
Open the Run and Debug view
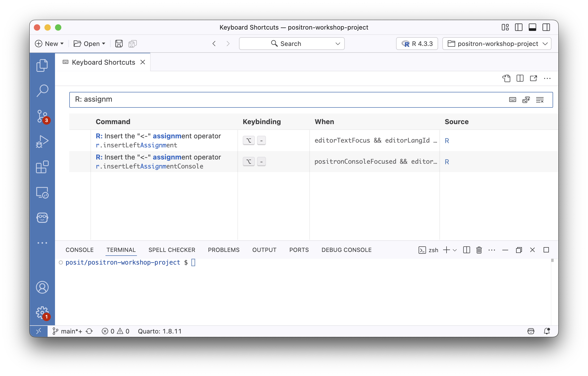(42, 142)
